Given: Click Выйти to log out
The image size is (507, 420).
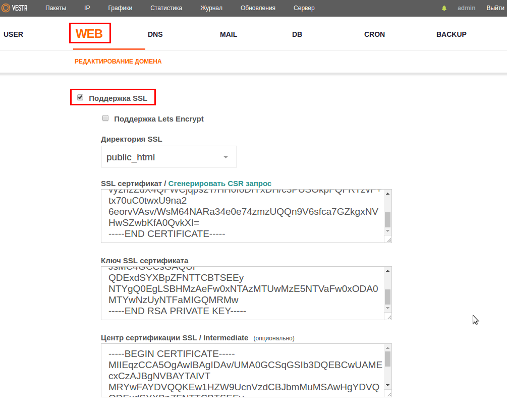Looking at the screenshot, I should pos(495,8).
